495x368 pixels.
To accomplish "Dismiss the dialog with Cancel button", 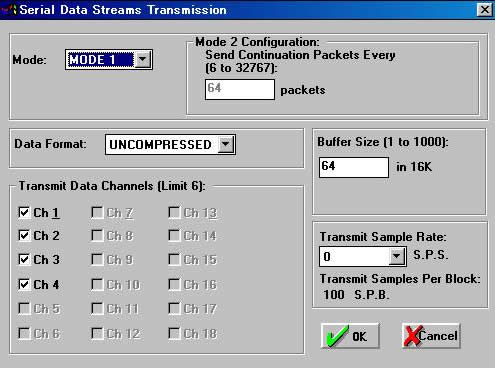I will pos(431,336).
